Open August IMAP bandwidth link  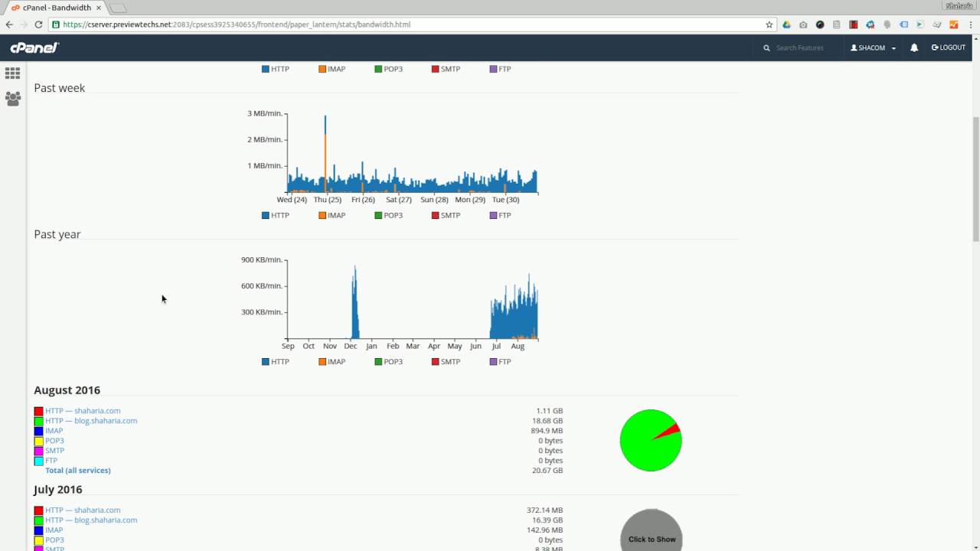click(54, 431)
